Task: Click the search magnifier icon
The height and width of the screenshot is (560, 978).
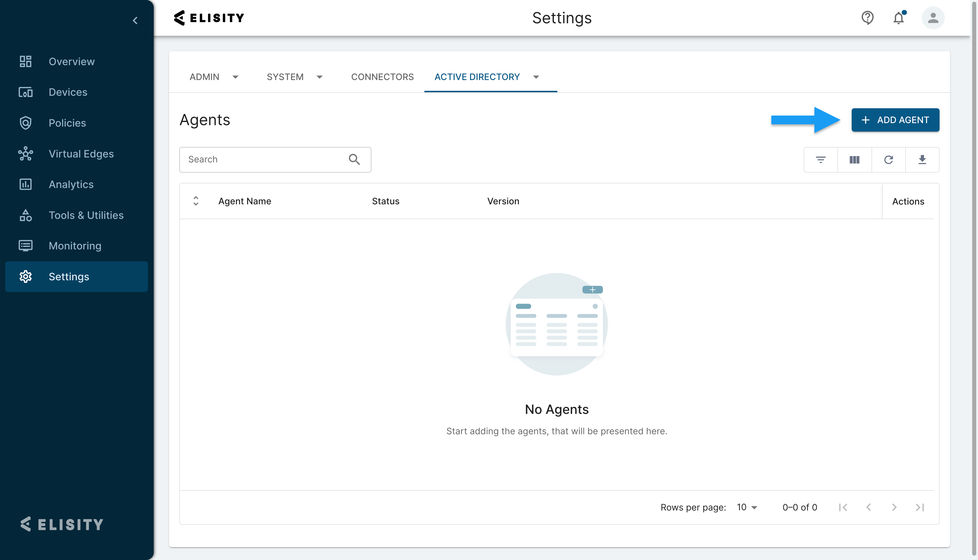Action: coord(354,160)
